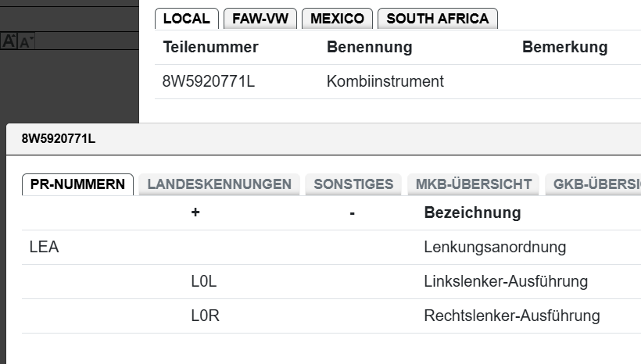Switch to the LOCAL tab
This screenshot has height=364, width=641.
pyautogui.click(x=187, y=19)
